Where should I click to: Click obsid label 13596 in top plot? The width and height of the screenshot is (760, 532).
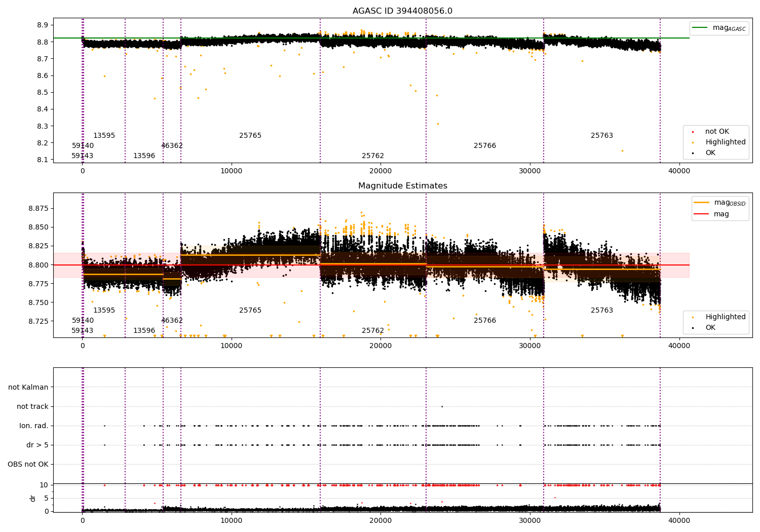click(x=144, y=156)
